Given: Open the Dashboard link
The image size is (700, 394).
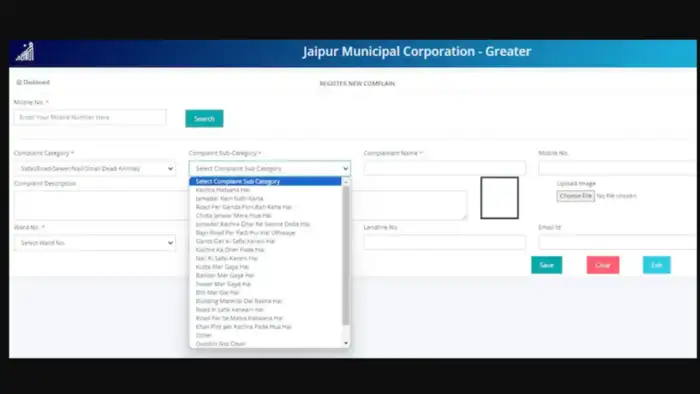Looking at the screenshot, I should 33,83.
